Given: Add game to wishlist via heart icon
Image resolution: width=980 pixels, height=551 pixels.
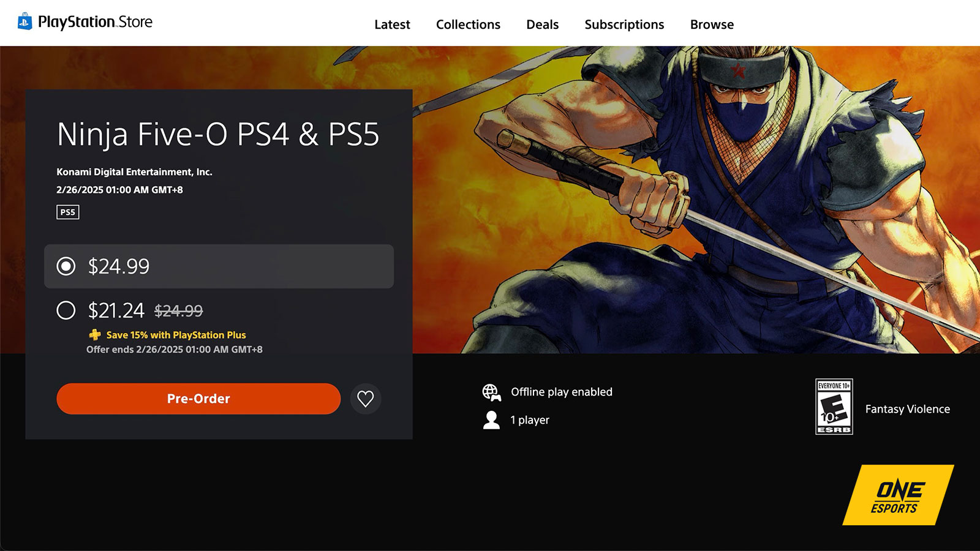Looking at the screenshot, I should pyautogui.click(x=366, y=399).
